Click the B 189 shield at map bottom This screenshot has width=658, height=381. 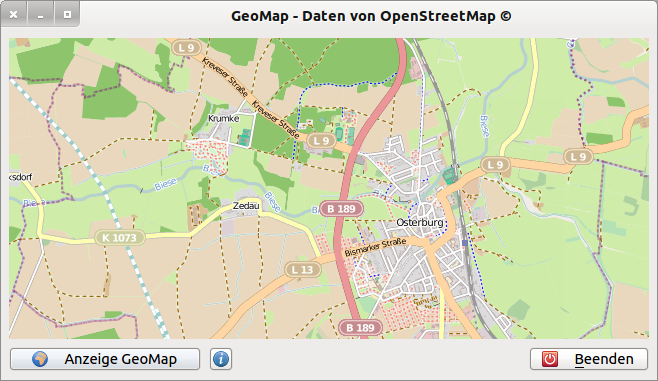[x=360, y=328]
